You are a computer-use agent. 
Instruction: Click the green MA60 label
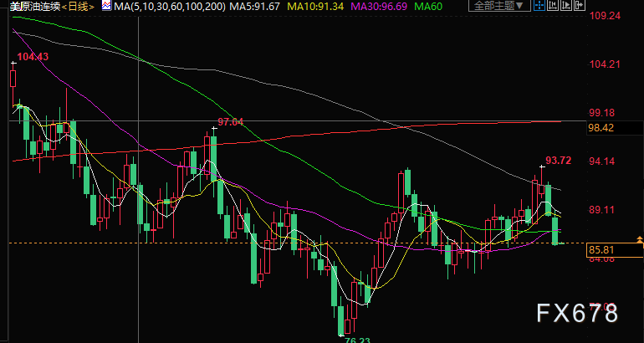(x=429, y=6)
